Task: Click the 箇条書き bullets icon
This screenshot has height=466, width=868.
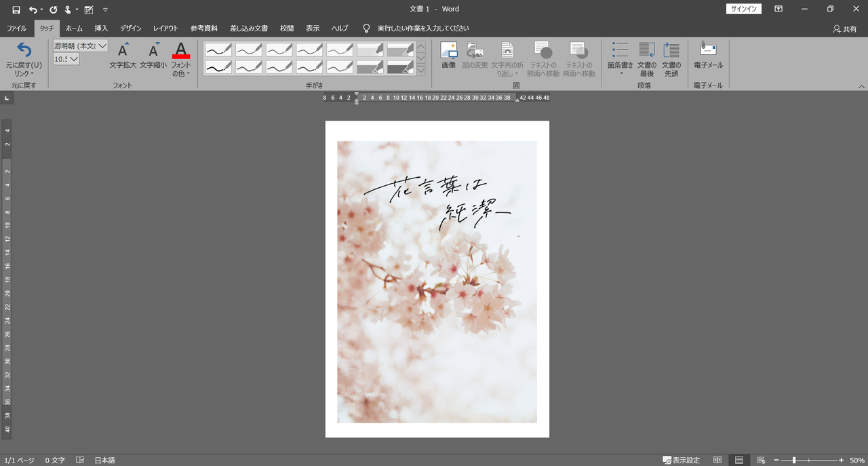Action: pos(620,50)
